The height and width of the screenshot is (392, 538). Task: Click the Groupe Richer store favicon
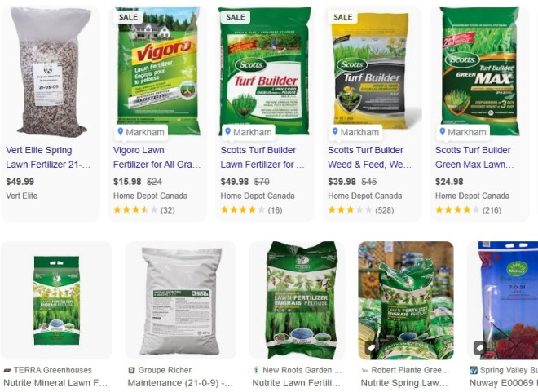[x=131, y=370]
